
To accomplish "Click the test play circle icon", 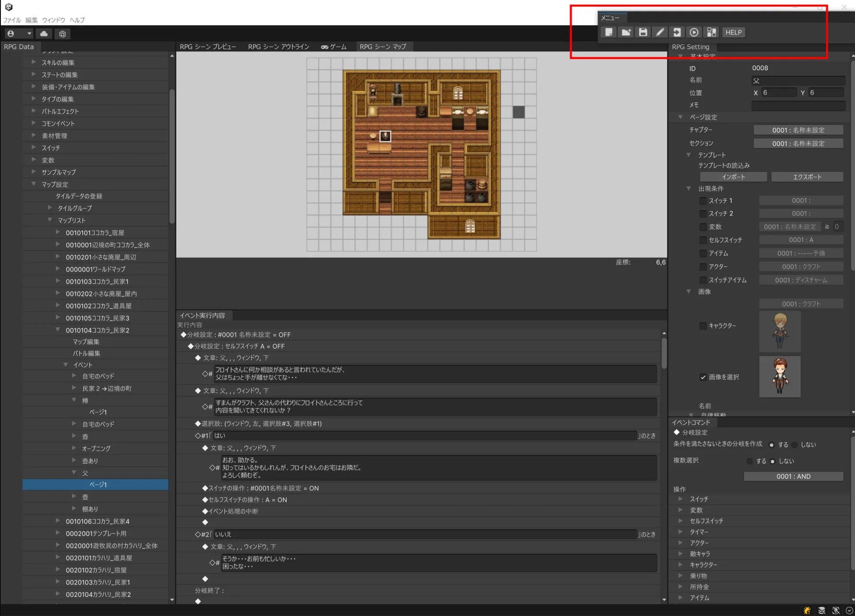I will [x=694, y=32].
